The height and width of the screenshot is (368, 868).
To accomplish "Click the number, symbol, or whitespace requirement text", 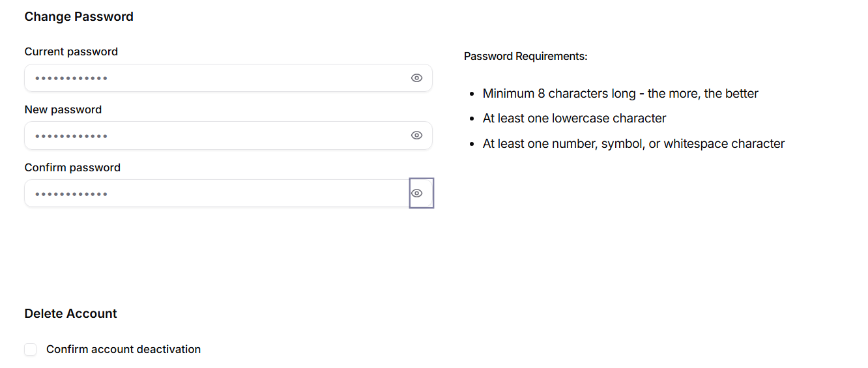I will [633, 144].
